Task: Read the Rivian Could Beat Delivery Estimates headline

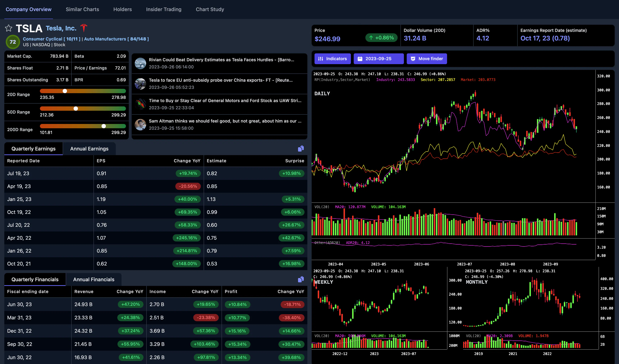Action: [221, 60]
